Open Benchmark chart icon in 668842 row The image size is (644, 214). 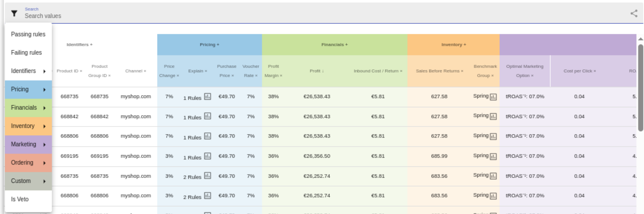(x=493, y=117)
